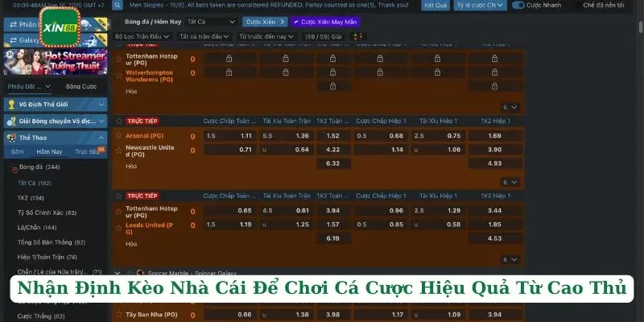Select Tất Cả (182) market
Image resolution: width=644 pixels, height=322 pixels.
[x=34, y=183]
